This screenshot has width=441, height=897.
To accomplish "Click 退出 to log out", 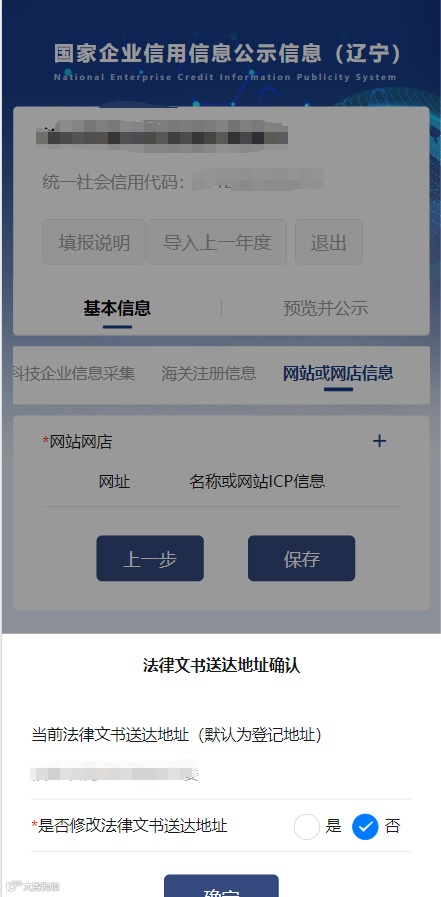I will (329, 242).
